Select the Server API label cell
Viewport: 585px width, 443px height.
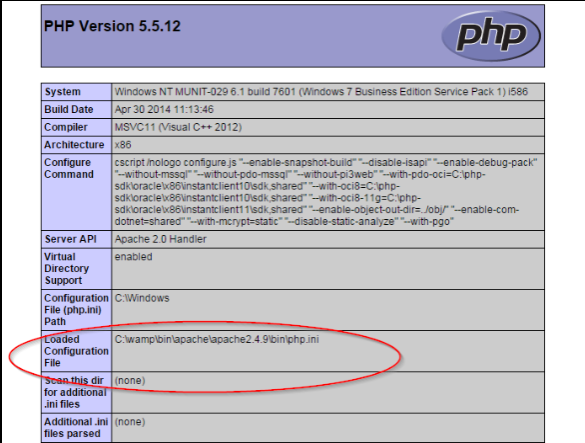[x=76, y=239]
